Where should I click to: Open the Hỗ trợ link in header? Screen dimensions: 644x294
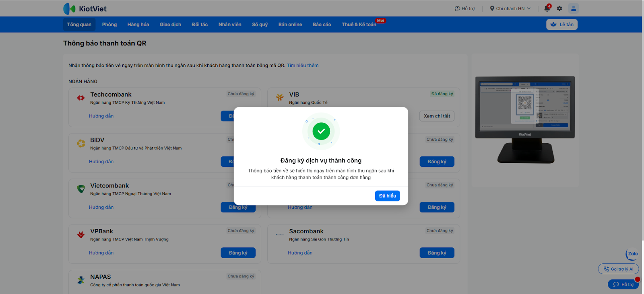[464, 8]
